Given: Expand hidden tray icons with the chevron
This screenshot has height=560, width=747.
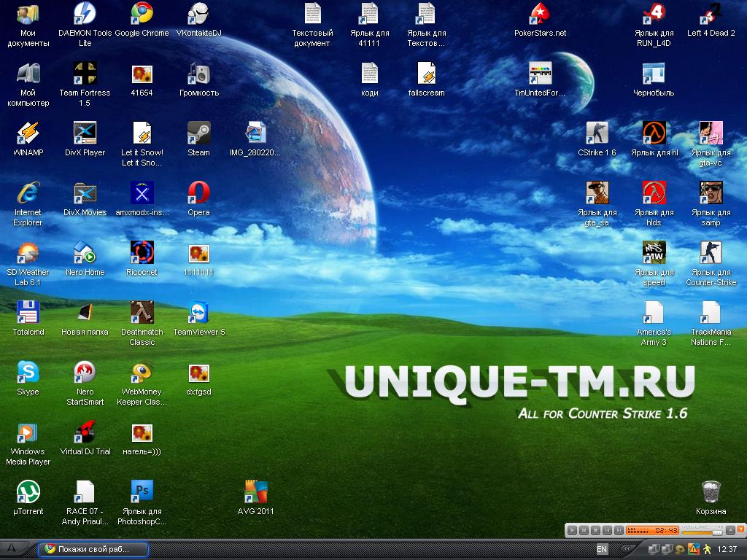Looking at the screenshot, I should coord(628,549).
